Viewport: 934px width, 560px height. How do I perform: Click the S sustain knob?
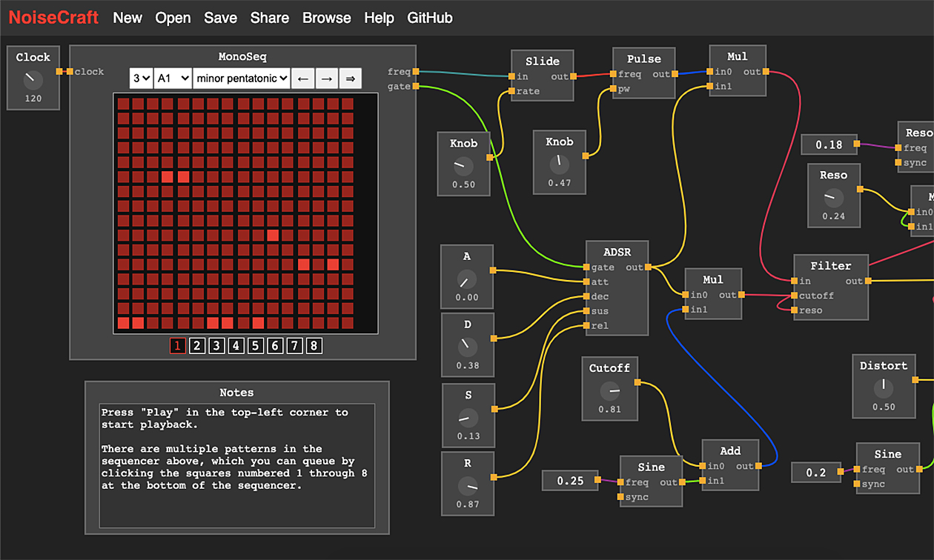coord(468,417)
